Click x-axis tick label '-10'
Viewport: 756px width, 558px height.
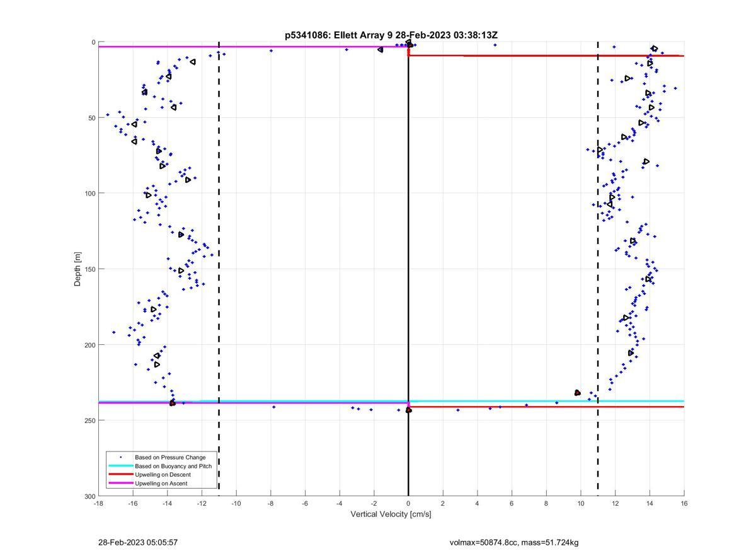pyautogui.click(x=236, y=504)
